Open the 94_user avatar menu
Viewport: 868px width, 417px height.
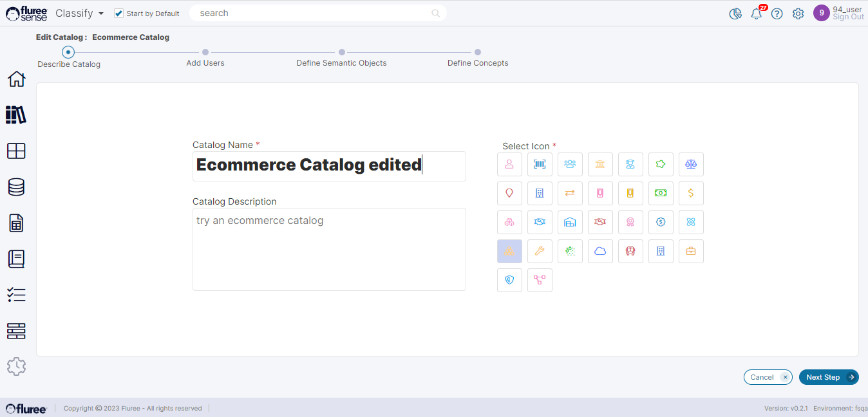coord(821,13)
